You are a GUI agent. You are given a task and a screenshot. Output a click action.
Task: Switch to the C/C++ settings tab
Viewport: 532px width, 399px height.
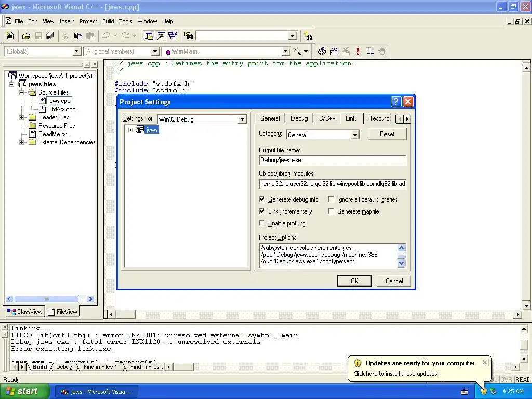click(x=327, y=118)
